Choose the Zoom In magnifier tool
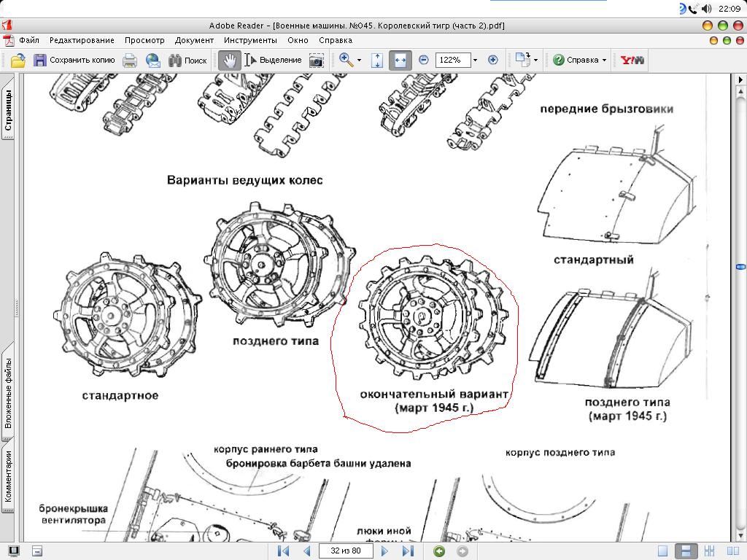This screenshot has width=747, height=560. tap(346, 61)
